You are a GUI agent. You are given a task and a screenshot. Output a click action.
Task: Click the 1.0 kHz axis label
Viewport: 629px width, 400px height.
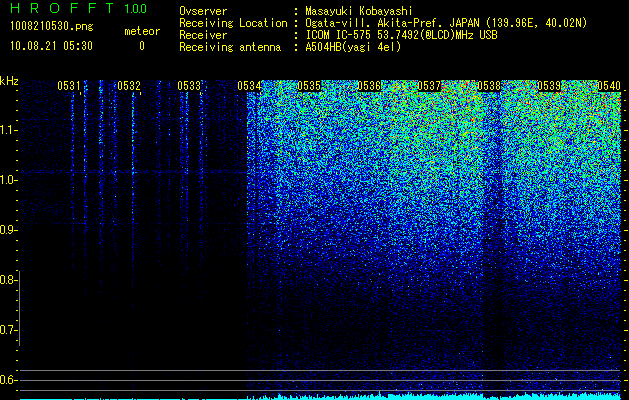click(x=8, y=180)
